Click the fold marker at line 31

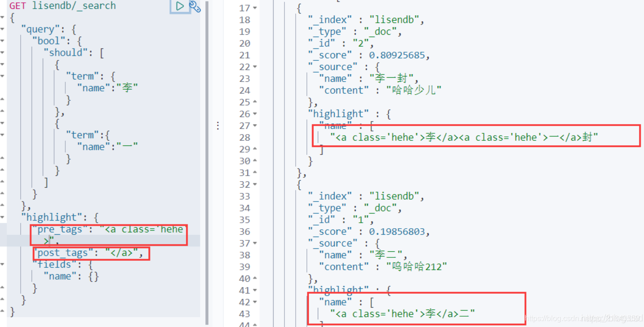pyautogui.click(x=255, y=173)
